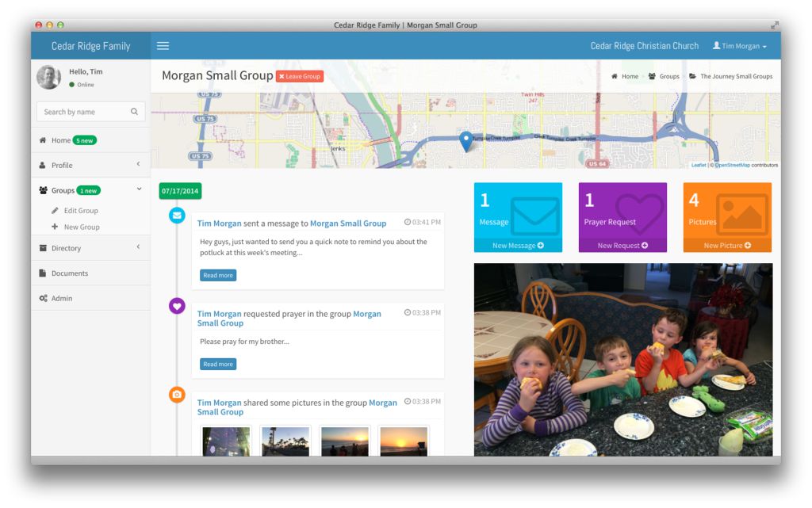Expand the Directory sidebar section
The width and height of the screenshot is (812, 508).
click(x=66, y=248)
